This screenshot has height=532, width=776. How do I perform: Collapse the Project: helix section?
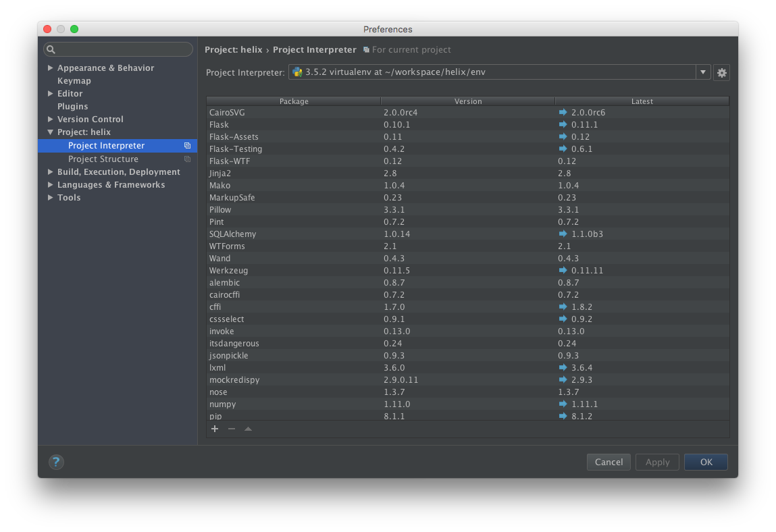tap(50, 132)
